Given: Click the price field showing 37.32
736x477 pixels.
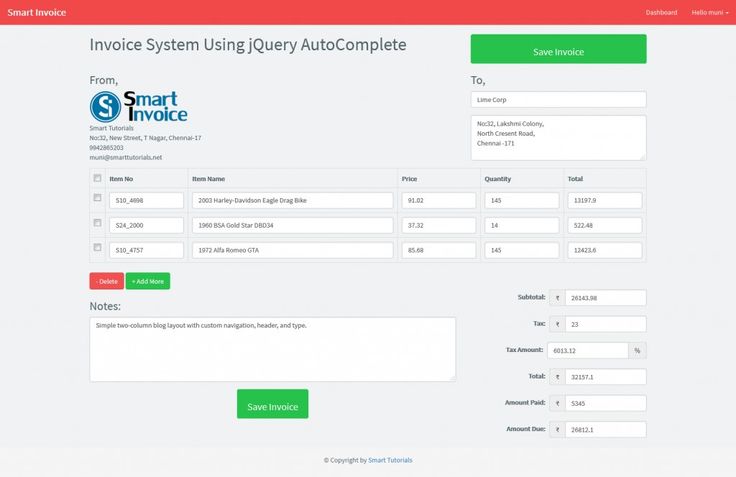Looking at the screenshot, I should tap(438, 225).
